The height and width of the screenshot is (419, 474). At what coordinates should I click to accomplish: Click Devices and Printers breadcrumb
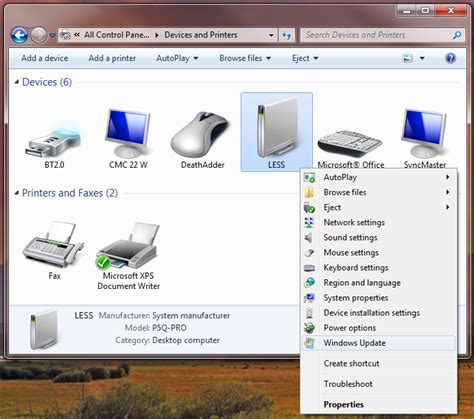201,35
